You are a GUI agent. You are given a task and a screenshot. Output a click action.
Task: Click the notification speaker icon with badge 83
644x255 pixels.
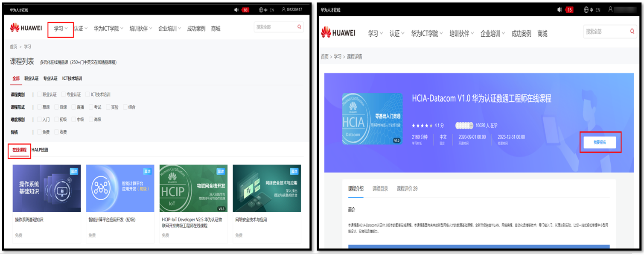click(x=237, y=9)
